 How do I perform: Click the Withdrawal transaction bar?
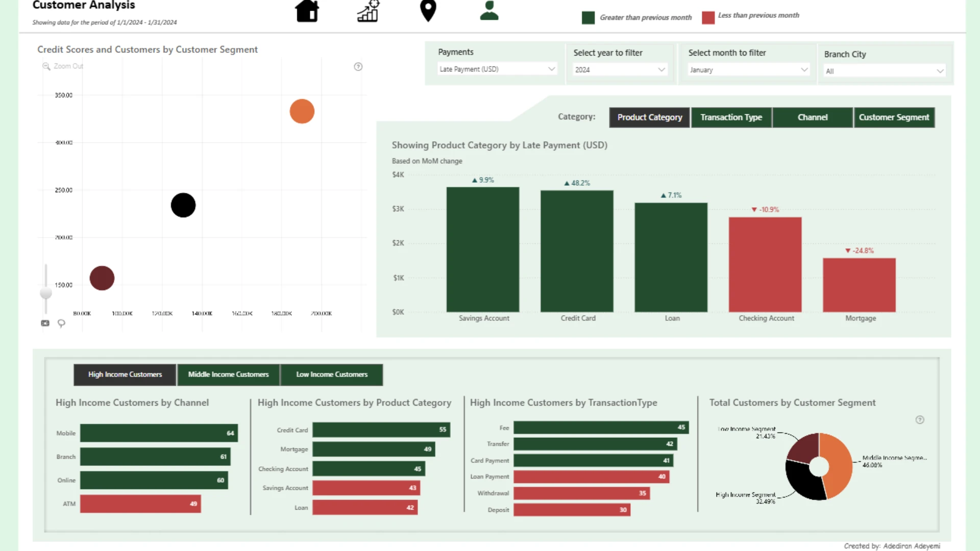pyautogui.click(x=582, y=493)
